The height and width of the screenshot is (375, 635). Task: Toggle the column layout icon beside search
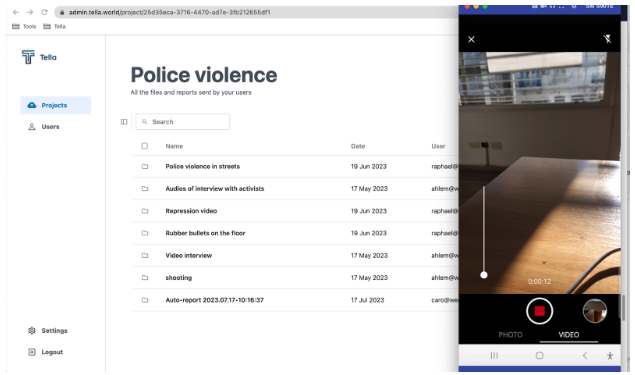click(124, 122)
